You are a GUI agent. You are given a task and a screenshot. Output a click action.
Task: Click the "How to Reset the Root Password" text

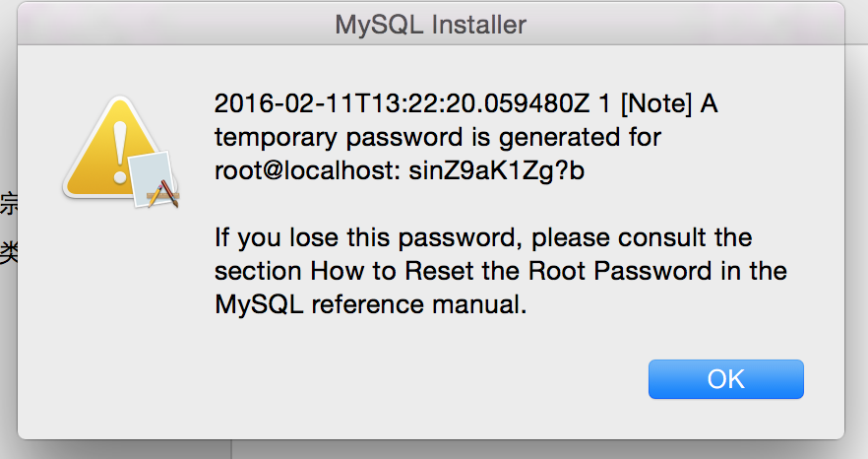[x=511, y=271]
